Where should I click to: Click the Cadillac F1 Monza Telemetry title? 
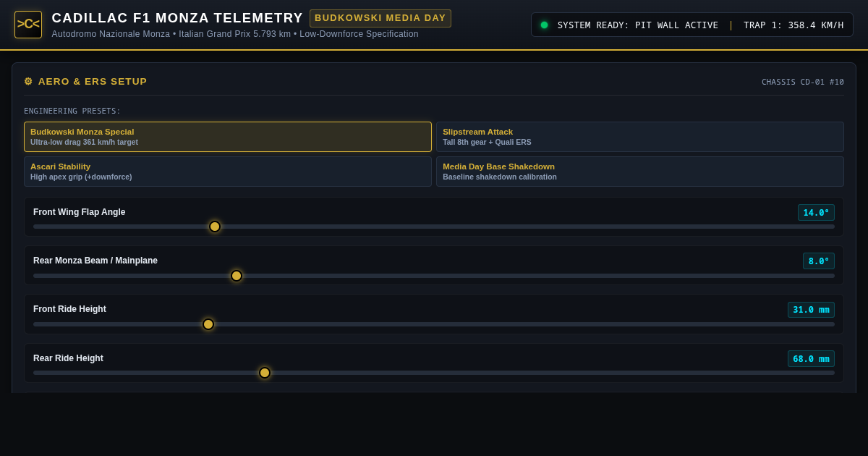(x=177, y=18)
